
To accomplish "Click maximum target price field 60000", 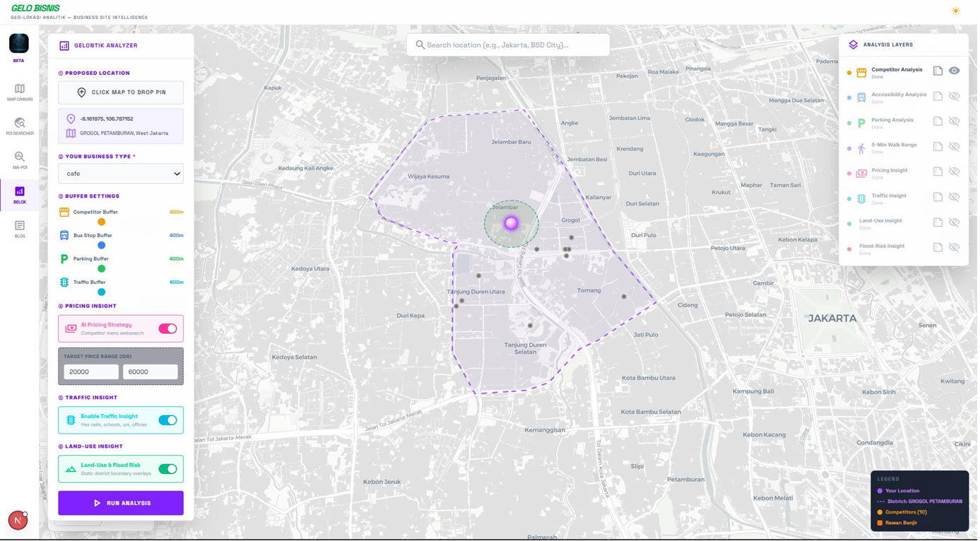I will 150,372.
